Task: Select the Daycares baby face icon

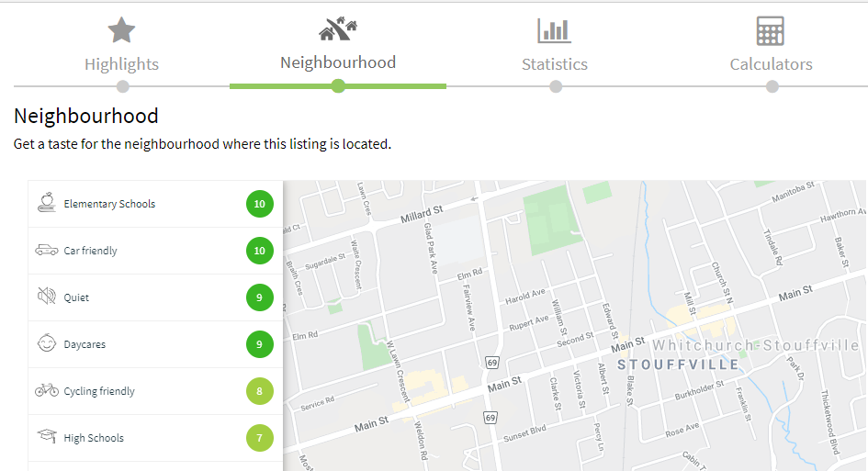Action: pyautogui.click(x=47, y=343)
